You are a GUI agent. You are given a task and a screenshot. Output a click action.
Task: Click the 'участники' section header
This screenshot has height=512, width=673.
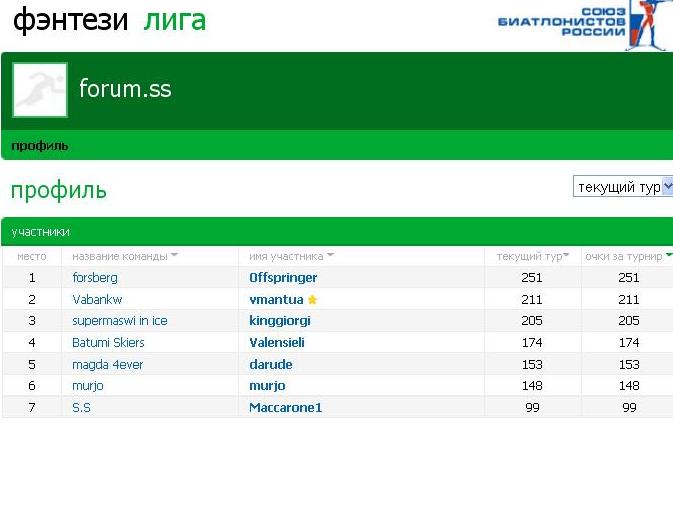tap(40, 232)
